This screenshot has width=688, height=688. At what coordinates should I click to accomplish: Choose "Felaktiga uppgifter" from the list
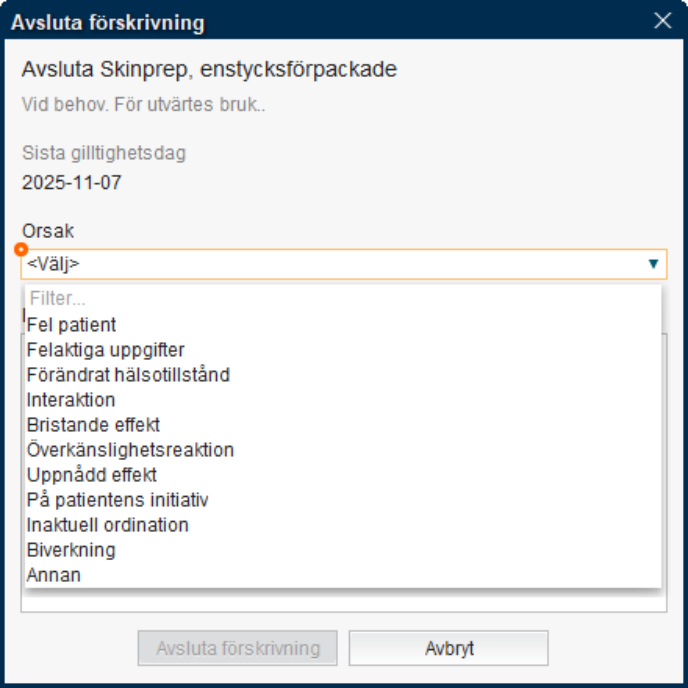(x=106, y=350)
